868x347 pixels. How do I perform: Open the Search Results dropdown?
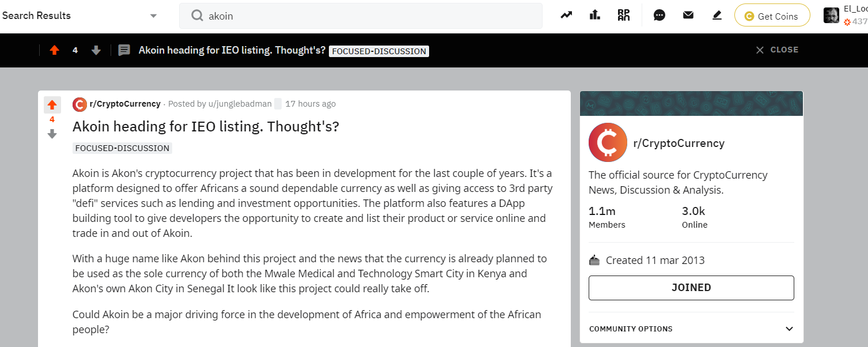[x=79, y=16]
